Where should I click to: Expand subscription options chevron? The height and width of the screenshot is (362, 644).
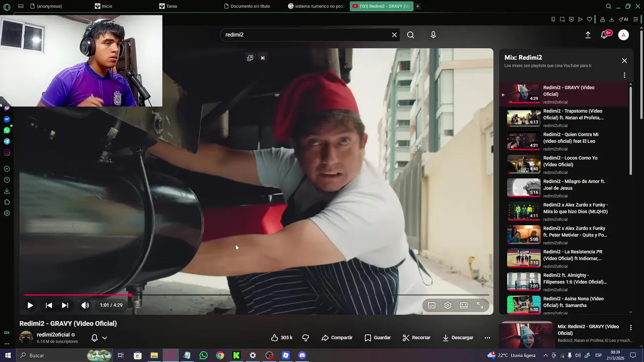pyautogui.click(x=105, y=338)
